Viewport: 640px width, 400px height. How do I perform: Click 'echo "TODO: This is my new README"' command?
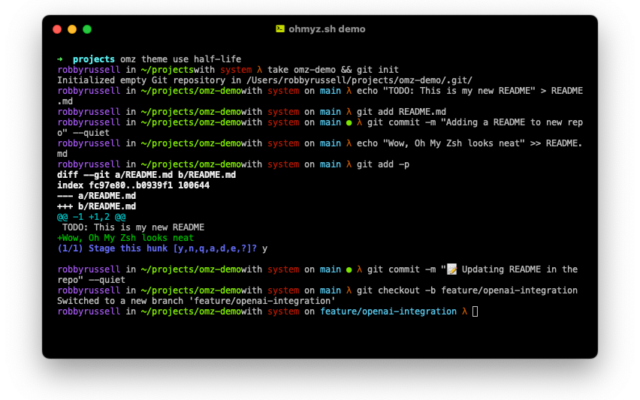tap(446, 91)
